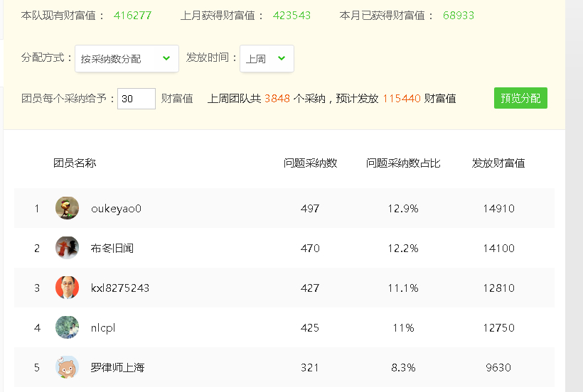This screenshot has height=392, width=583.
Task: Click oukeyao0's avatar picture
Action: [68, 208]
